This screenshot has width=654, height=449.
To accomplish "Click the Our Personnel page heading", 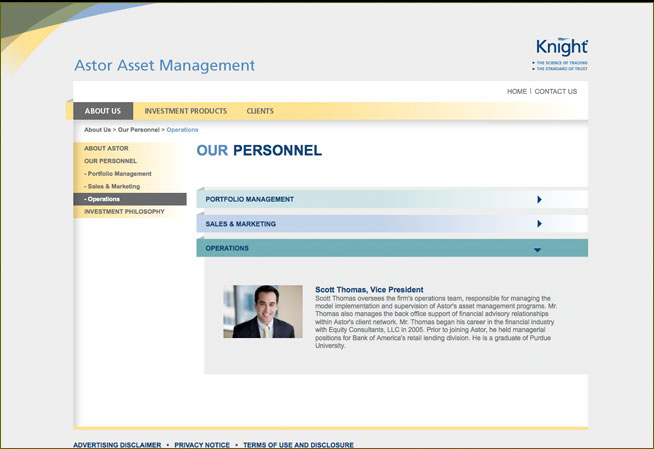I will pyautogui.click(x=259, y=151).
